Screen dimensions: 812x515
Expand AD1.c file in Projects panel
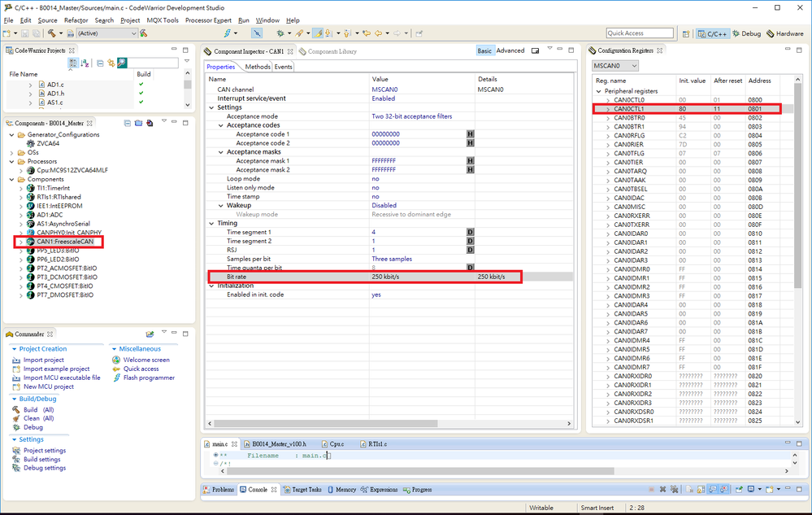pyautogui.click(x=30, y=85)
